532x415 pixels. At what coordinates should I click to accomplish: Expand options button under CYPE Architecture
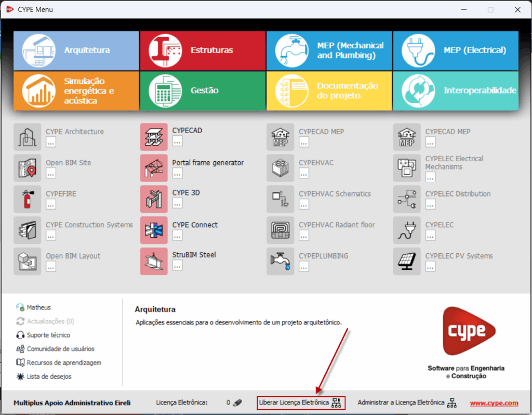51,142
